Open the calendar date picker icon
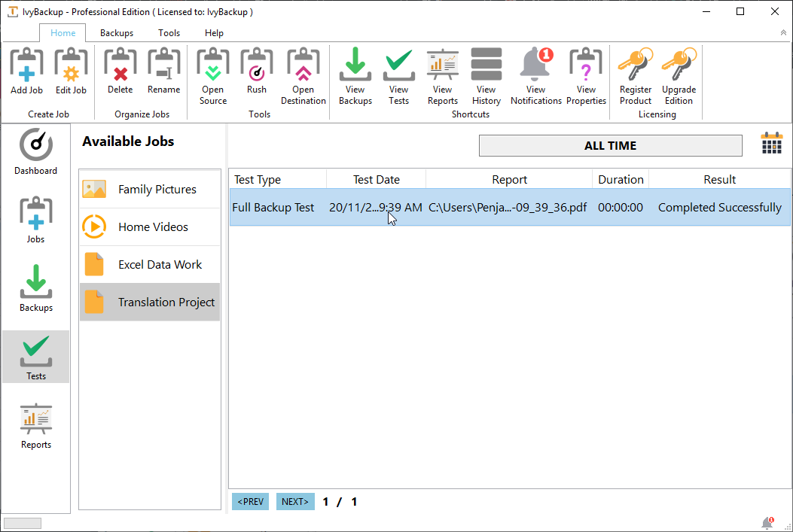Image resolution: width=793 pixels, height=532 pixels. click(772, 144)
